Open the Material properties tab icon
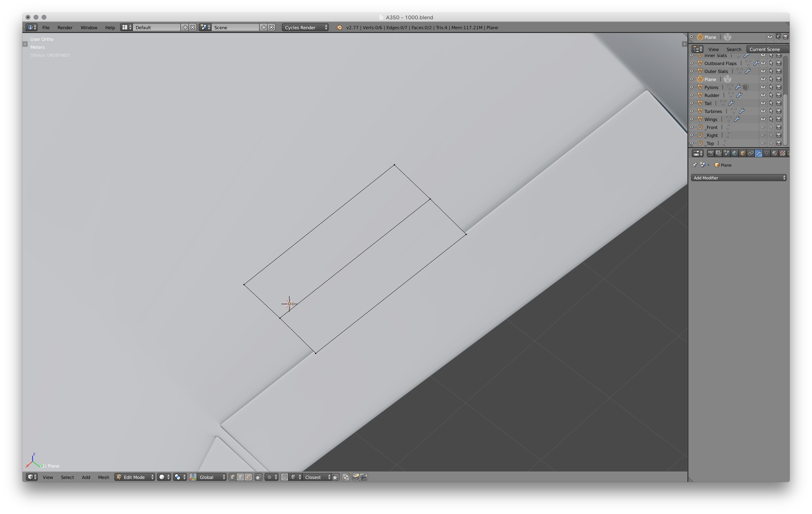This screenshot has width=812, height=514. [775, 153]
